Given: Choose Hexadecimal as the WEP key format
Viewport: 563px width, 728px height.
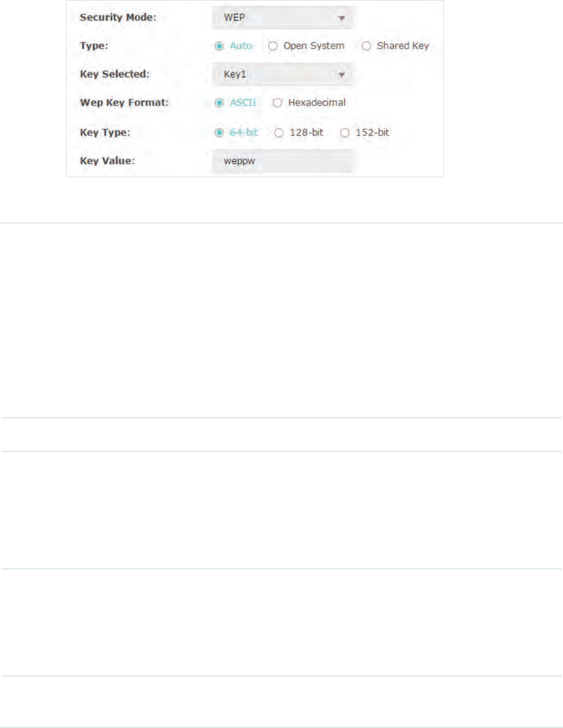Looking at the screenshot, I should pos(277,103).
